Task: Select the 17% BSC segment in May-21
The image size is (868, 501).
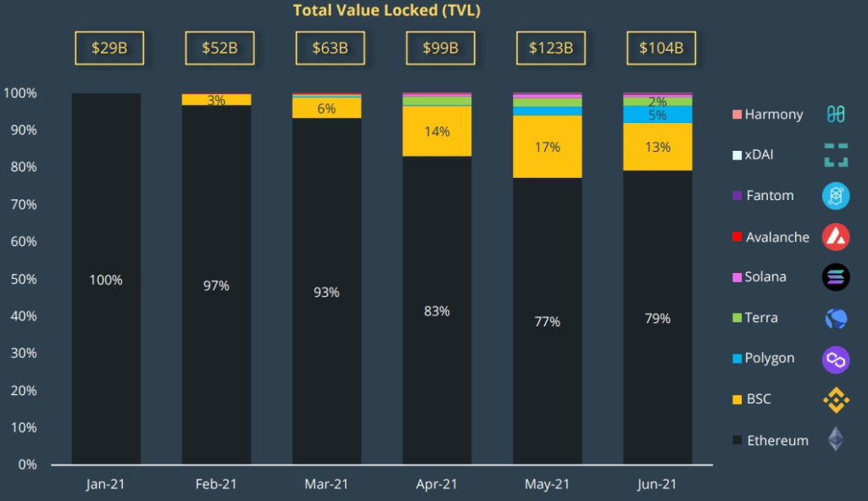Action: pos(548,147)
